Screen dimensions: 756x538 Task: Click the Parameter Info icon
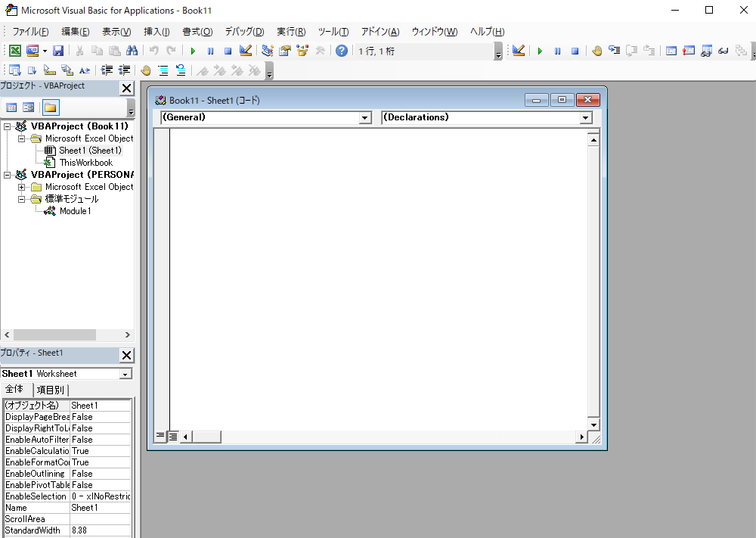tap(67, 70)
